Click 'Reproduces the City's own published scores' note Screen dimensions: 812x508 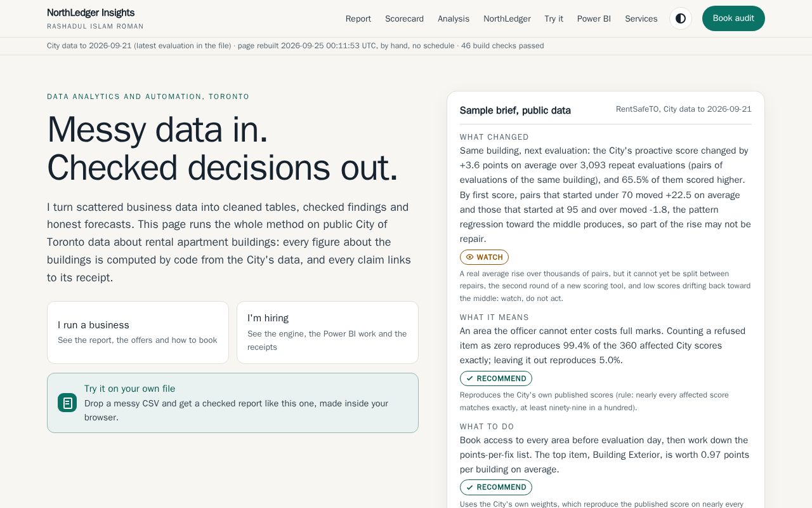[x=594, y=401]
